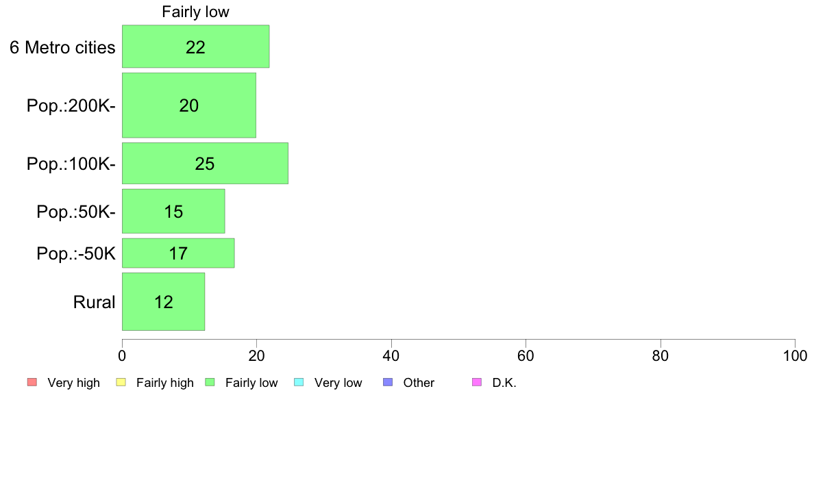Select the Pop.:100K- bar showing 25

pyautogui.click(x=205, y=164)
